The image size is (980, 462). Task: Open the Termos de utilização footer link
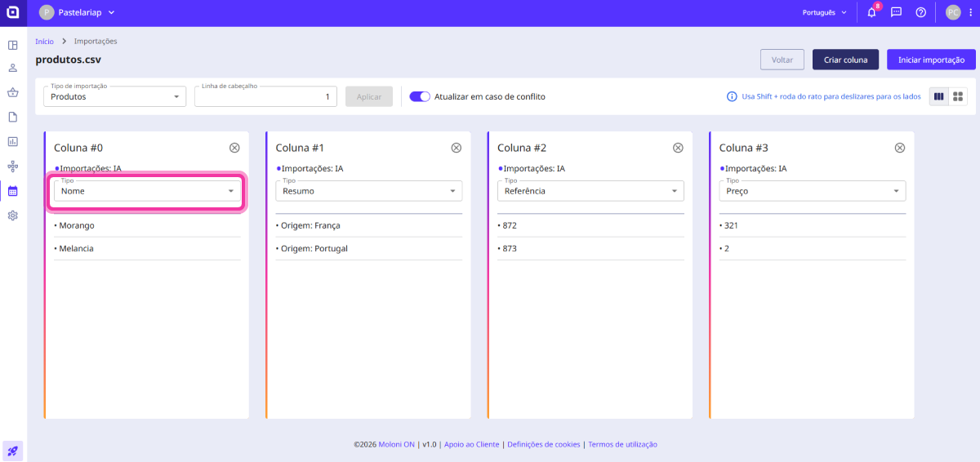(622, 445)
